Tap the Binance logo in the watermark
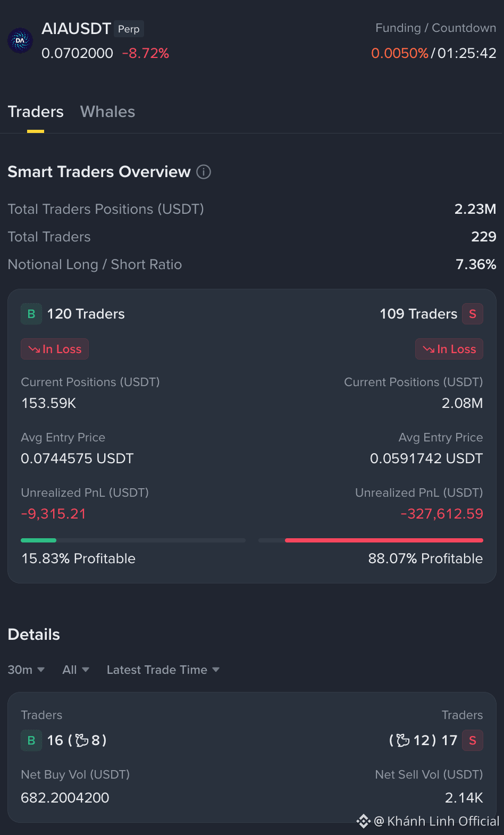 [364, 821]
